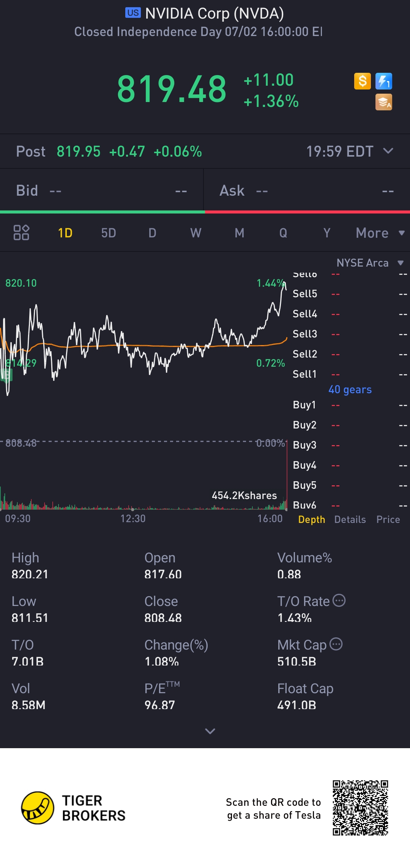The width and height of the screenshot is (410, 868).
Task: Tap the Close 808.48 value
Action: (163, 618)
